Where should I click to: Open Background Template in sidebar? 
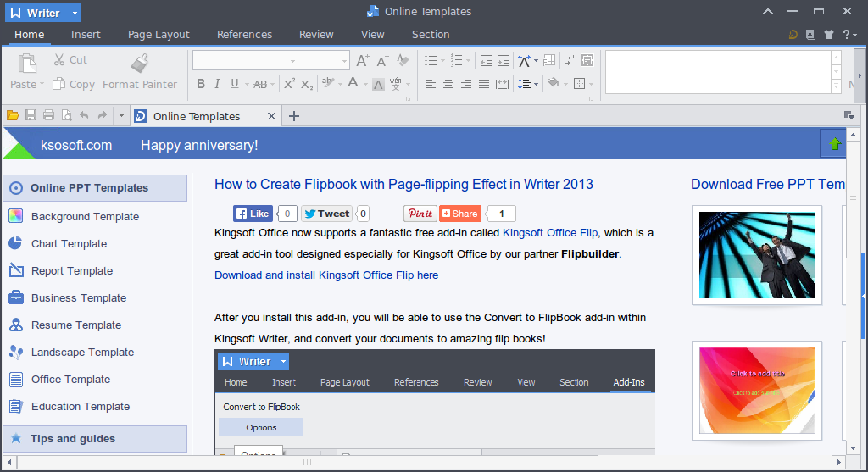(x=86, y=216)
